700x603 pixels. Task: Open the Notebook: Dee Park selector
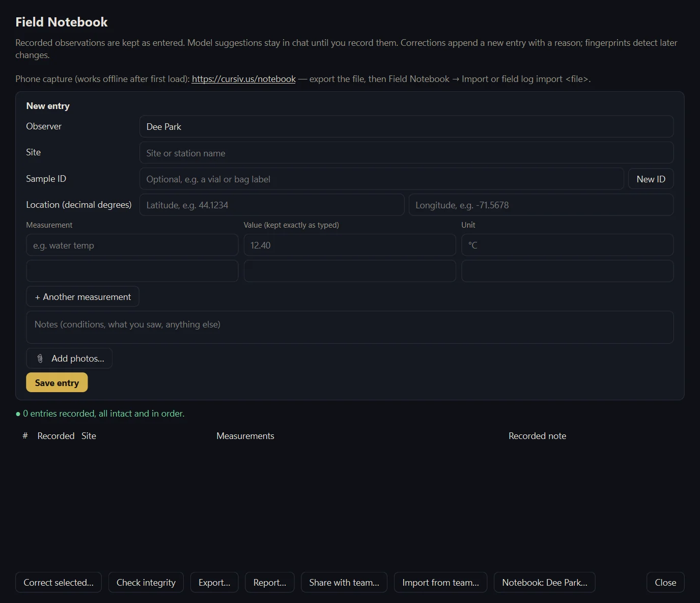click(545, 582)
